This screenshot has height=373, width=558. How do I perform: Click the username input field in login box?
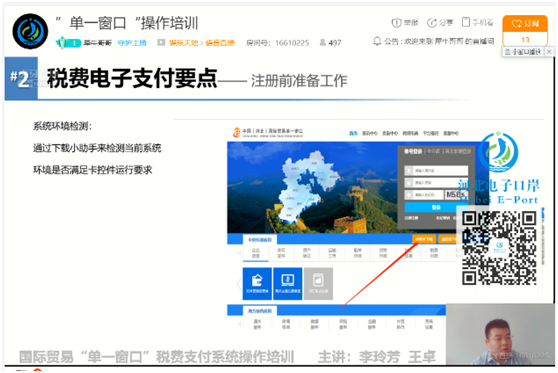436,170
